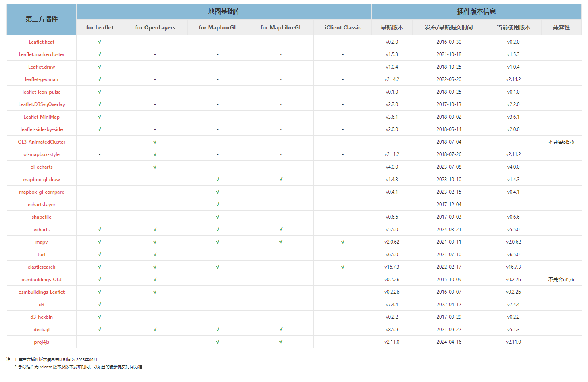Open the mapbox-gl-compare link
This screenshot has width=588, height=382.
[42, 192]
